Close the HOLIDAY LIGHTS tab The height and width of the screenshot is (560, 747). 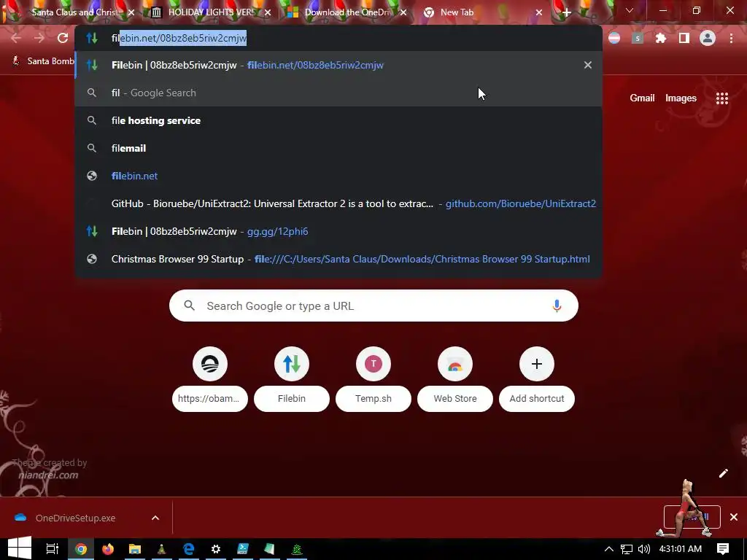pos(268,12)
